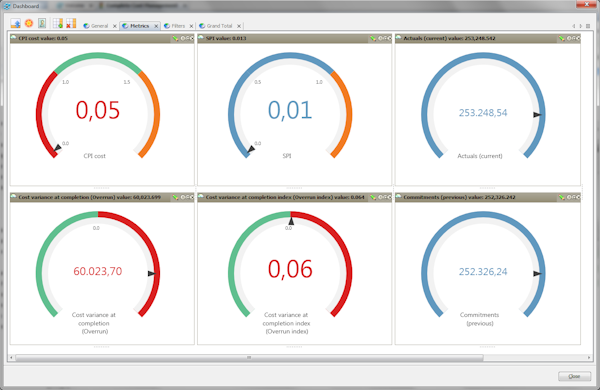Click the export dashboard icon with blue arrow
Image resolution: width=600 pixels, height=390 pixels.
[16, 24]
